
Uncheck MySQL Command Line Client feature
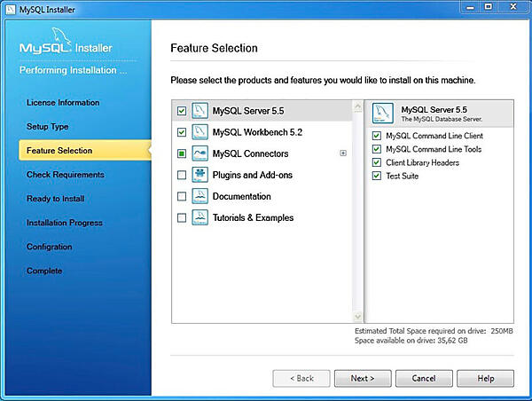tap(377, 136)
